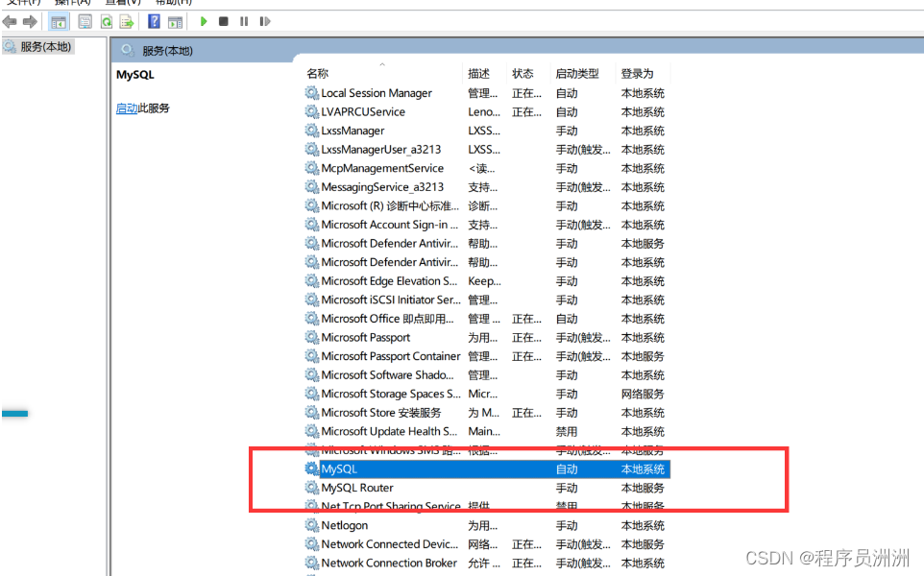The image size is (924, 576).
Task: Select the Microsoft Passport service name
Action: click(365, 338)
